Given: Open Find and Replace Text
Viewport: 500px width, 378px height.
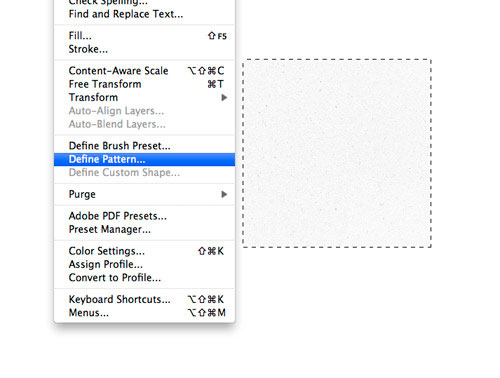Looking at the screenshot, I should pos(144,14).
